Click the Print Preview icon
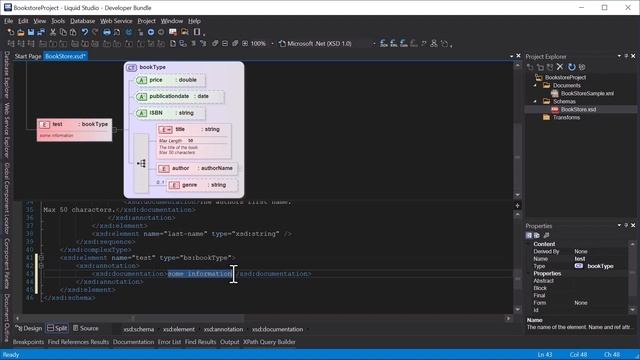The width and height of the screenshot is (640, 360). (x=117, y=32)
